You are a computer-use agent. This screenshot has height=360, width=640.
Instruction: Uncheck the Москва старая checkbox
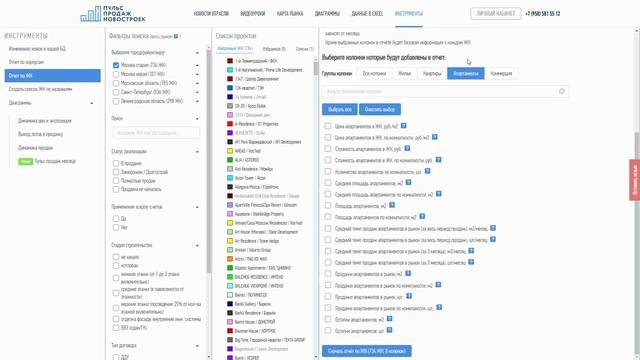116,65
